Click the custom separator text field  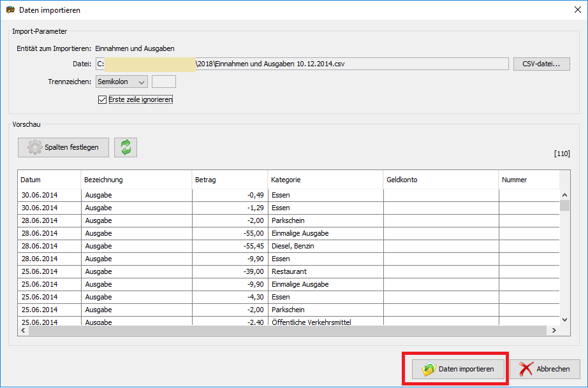tap(163, 82)
